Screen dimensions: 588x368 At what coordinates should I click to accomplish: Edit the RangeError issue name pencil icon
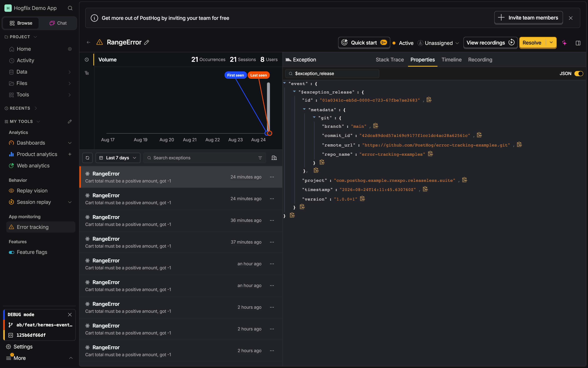tap(146, 42)
